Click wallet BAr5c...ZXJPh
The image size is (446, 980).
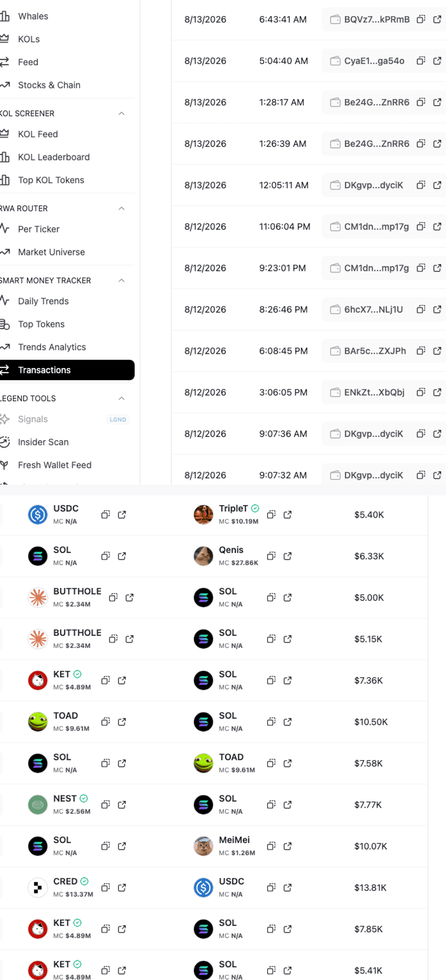tap(375, 351)
